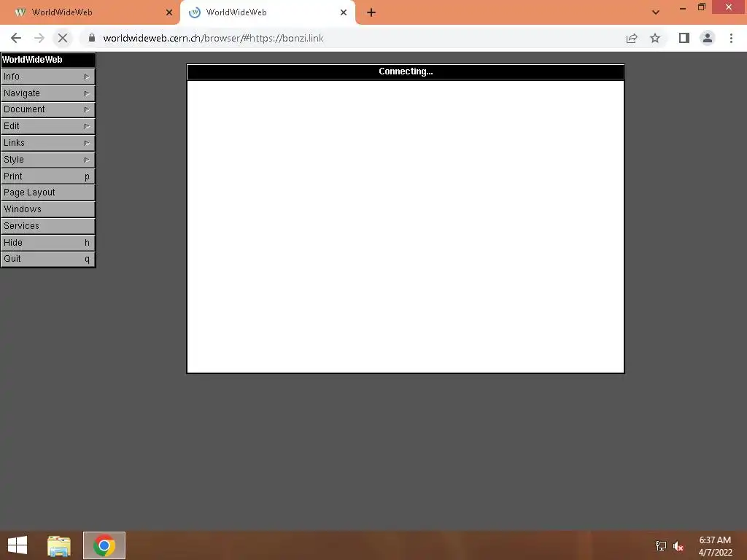Viewport: 747px width, 560px height.
Task: Choose Page Layout menu entry
Action: (x=47, y=192)
